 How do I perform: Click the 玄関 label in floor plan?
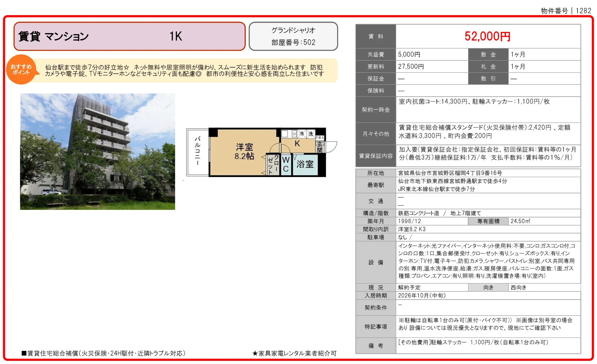(320, 147)
